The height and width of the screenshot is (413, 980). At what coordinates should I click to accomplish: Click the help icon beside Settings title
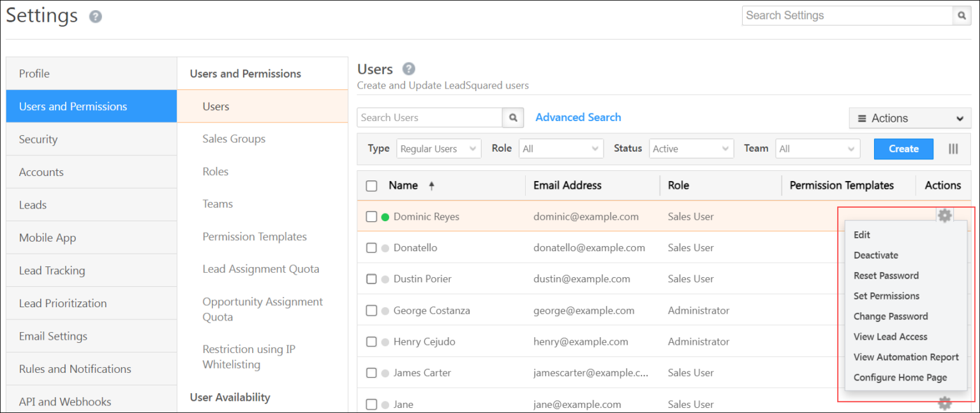pos(96,17)
